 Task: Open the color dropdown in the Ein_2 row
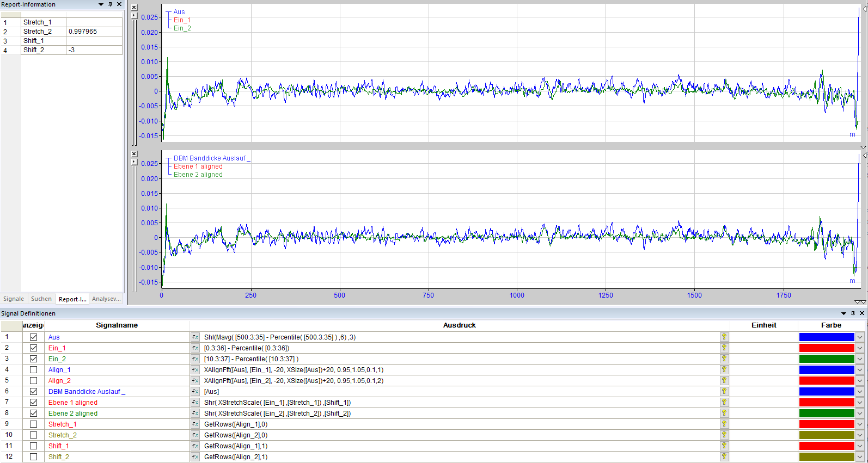click(x=860, y=359)
